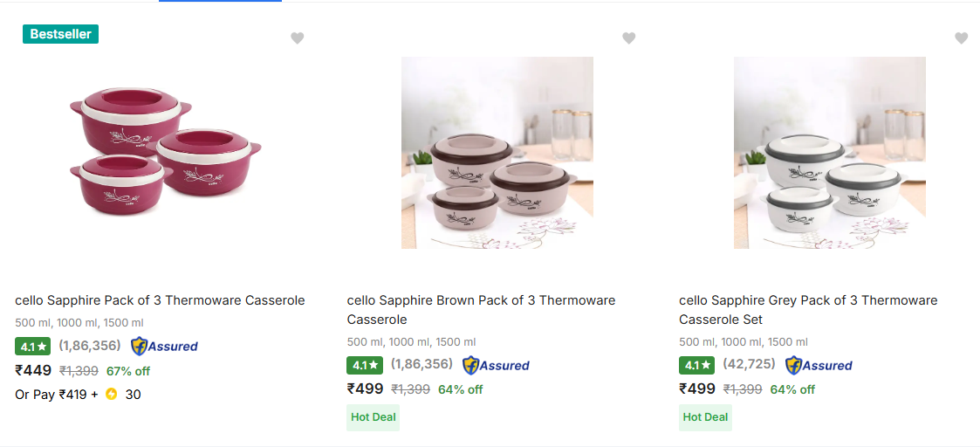Click Assured badge on Grey casserole set
This screenshot has height=447, width=980.
[x=819, y=366]
